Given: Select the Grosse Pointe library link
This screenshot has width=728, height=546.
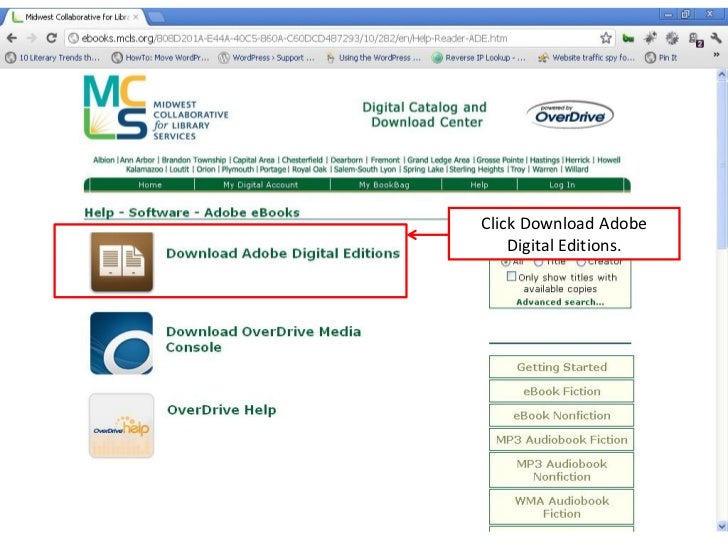Looking at the screenshot, I should (500, 160).
